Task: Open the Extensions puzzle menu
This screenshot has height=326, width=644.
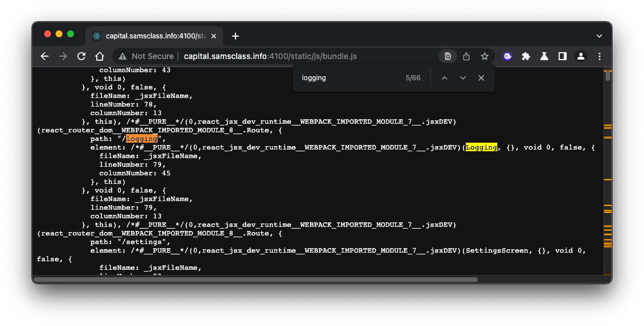Action: (x=526, y=56)
